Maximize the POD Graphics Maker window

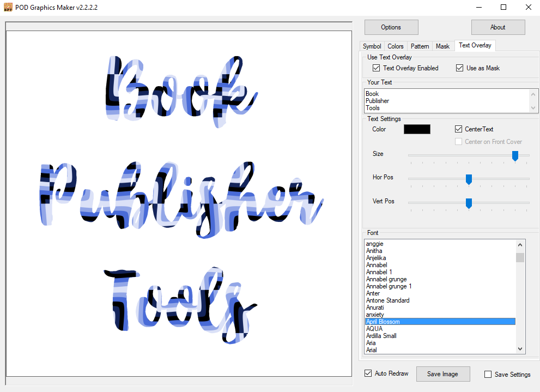click(503, 7)
